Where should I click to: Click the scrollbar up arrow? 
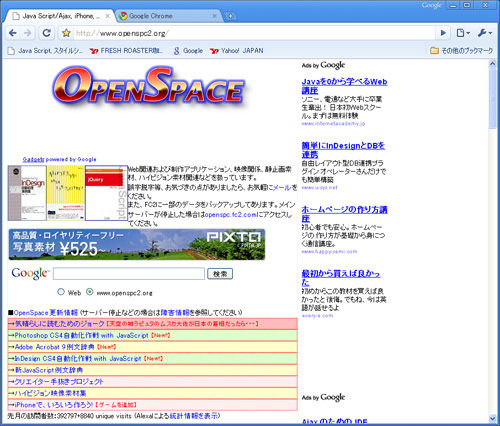tap(493, 64)
